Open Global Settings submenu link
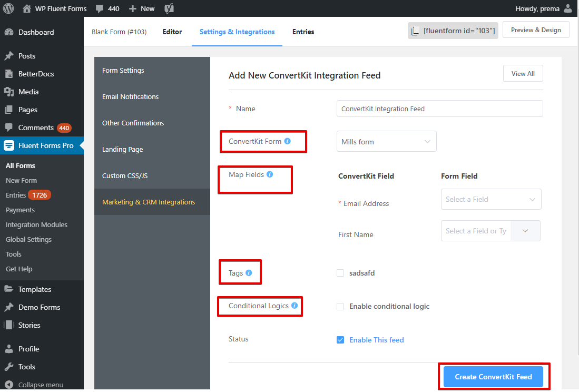 tap(28, 240)
